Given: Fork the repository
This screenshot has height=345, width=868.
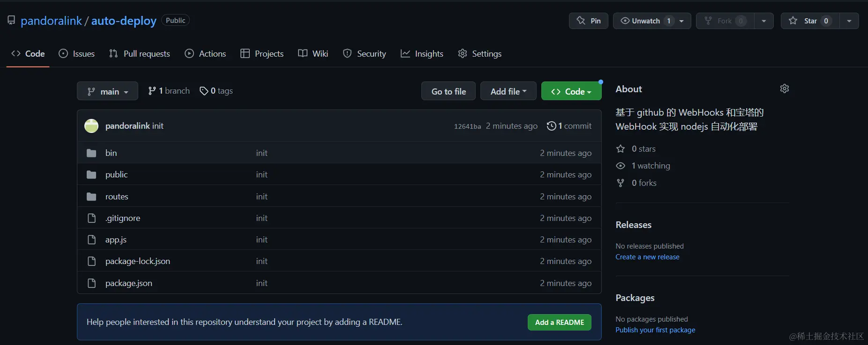Looking at the screenshot, I should coord(725,21).
